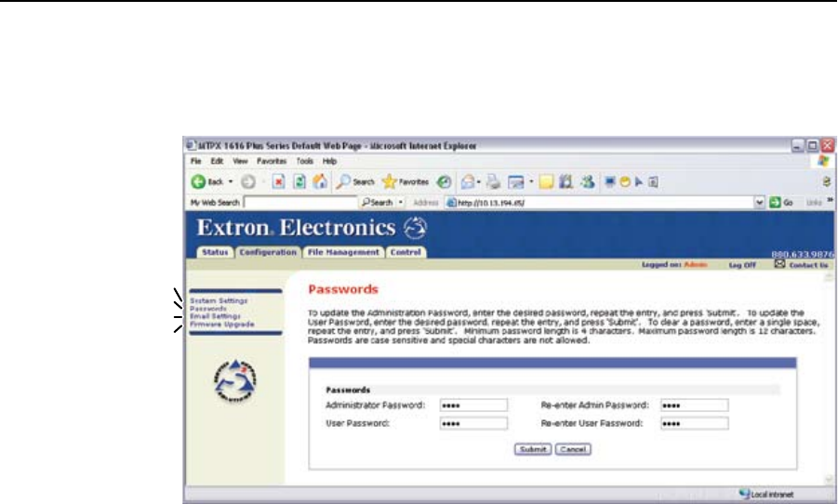Open Passwords in the sidebar

(208, 309)
